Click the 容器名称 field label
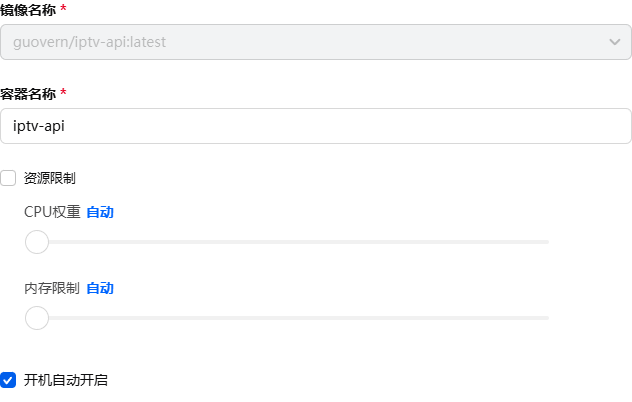This screenshot has width=632, height=402. [x=27, y=93]
